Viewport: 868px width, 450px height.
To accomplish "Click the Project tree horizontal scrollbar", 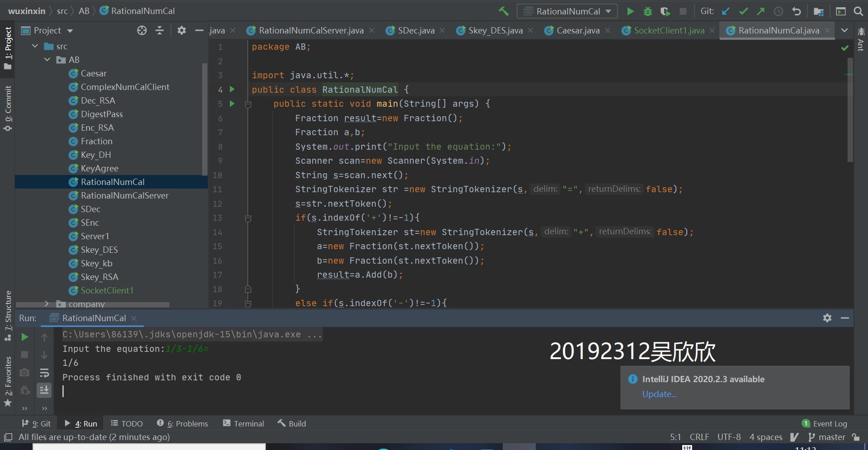I will click(93, 304).
